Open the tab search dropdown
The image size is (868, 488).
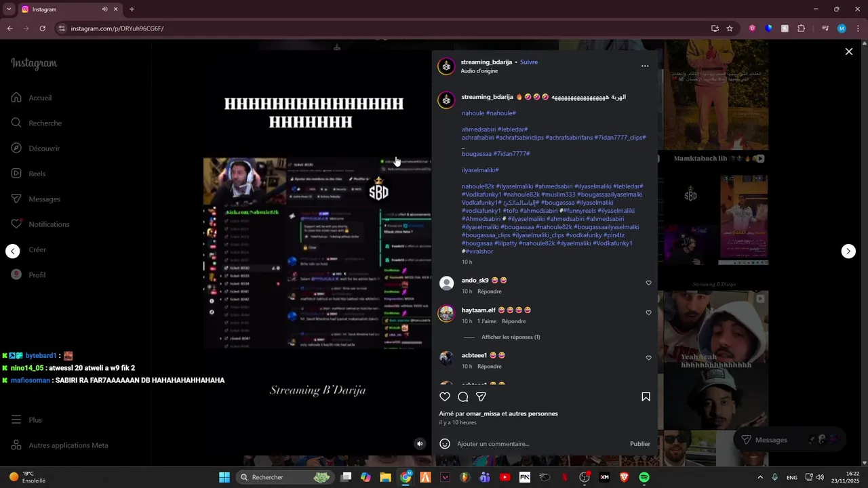click(9, 9)
